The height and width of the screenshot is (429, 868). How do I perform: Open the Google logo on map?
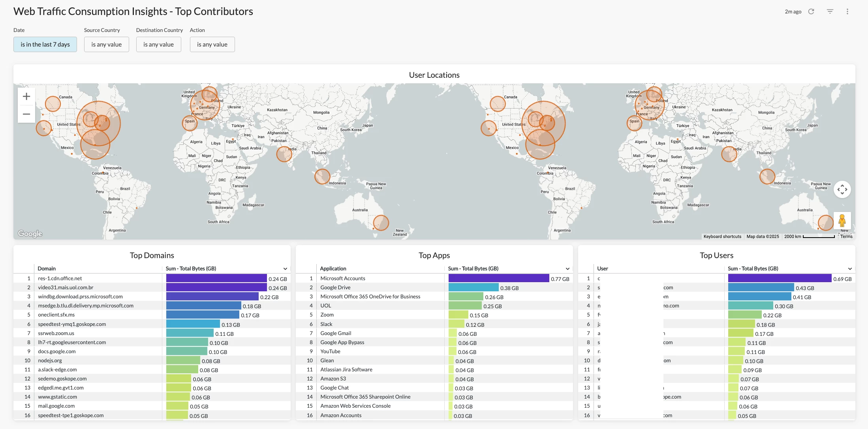click(x=30, y=234)
